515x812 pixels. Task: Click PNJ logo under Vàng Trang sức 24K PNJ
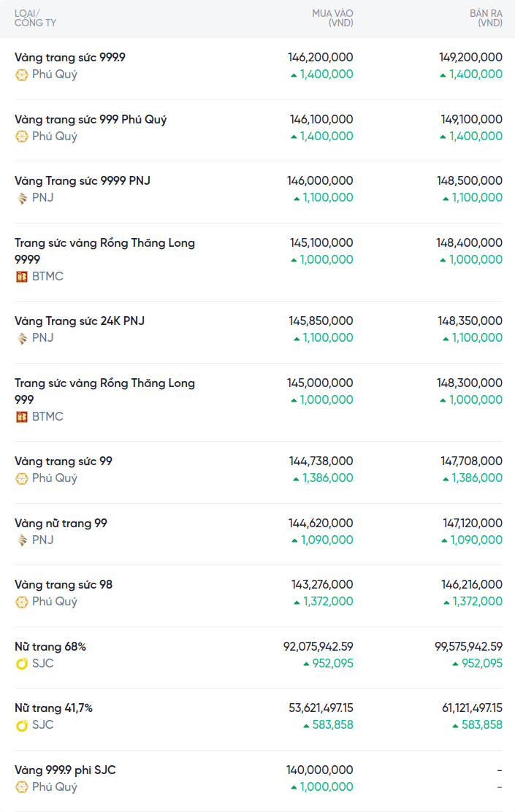(22, 338)
